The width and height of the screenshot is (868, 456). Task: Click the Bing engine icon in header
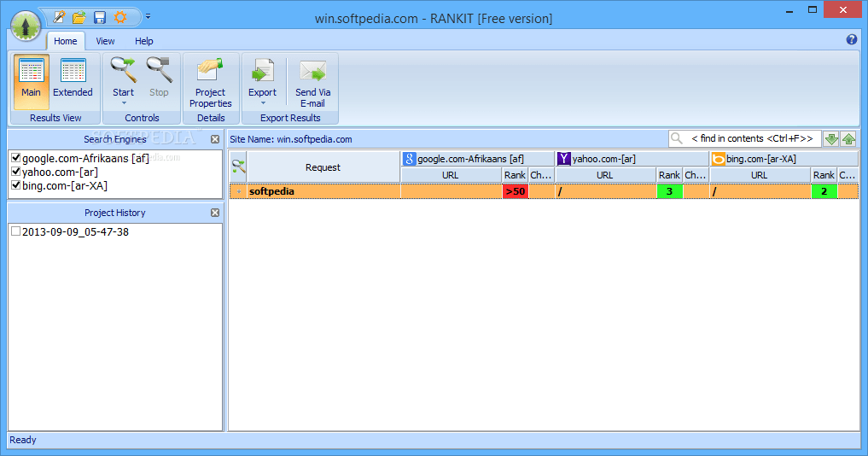coord(718,159)
